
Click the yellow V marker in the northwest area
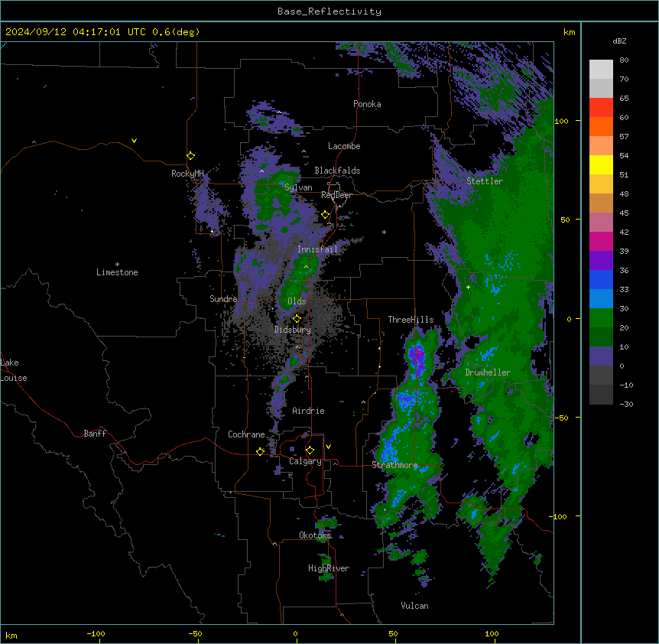134,141
